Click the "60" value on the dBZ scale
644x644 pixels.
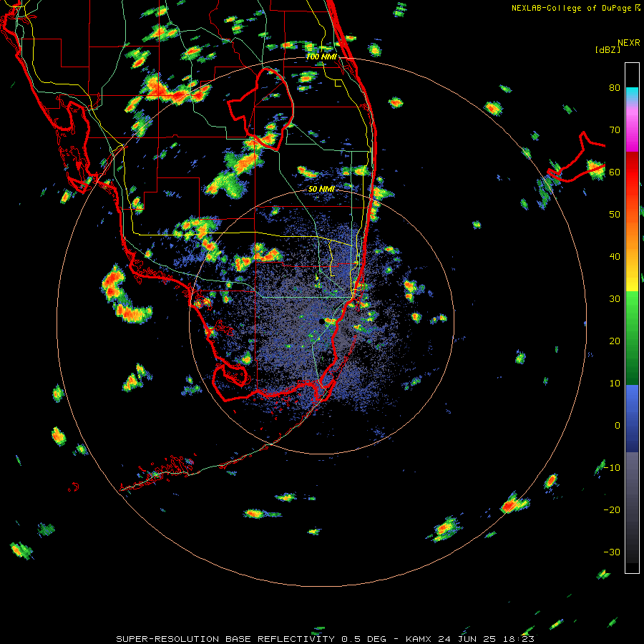(615, 172)
